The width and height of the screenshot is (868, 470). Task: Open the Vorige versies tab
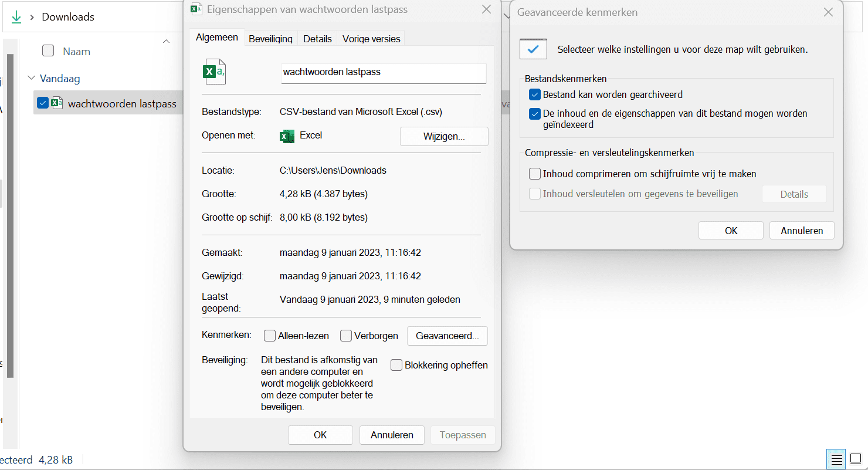pyautogui.click(x=371, y=39)
